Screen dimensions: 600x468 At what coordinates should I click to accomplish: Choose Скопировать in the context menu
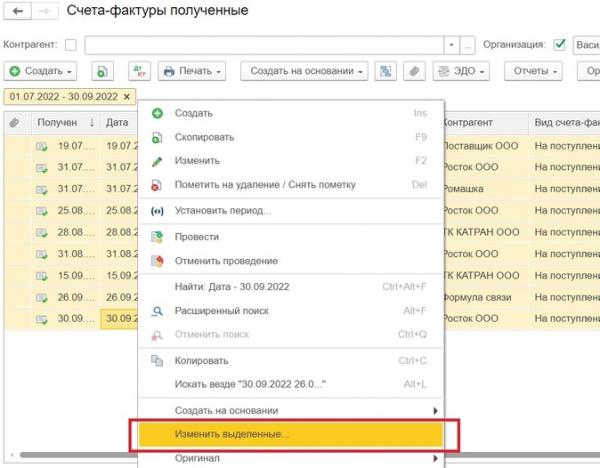pos(291,137)
